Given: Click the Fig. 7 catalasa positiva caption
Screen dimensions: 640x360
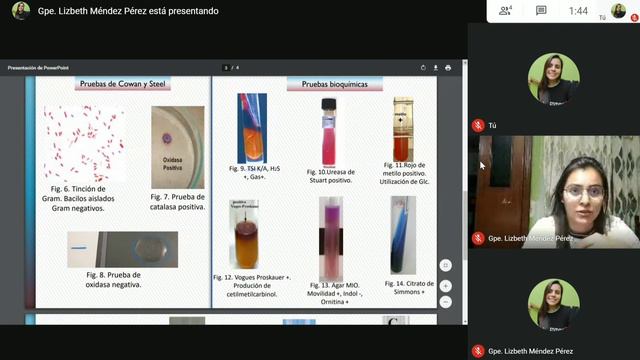Looking at the screenshot, I should pyautogui.click(x=178, y=202).
